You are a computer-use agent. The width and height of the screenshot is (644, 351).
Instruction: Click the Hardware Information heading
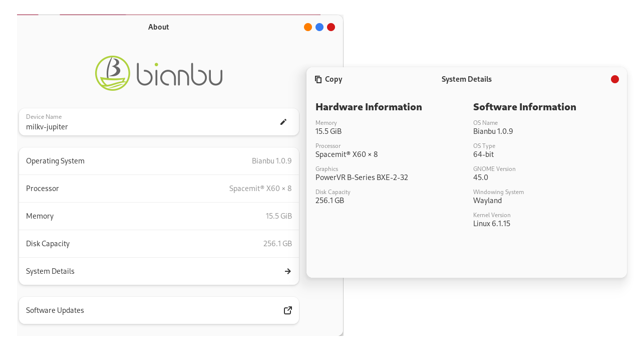[x=369, y=107]
